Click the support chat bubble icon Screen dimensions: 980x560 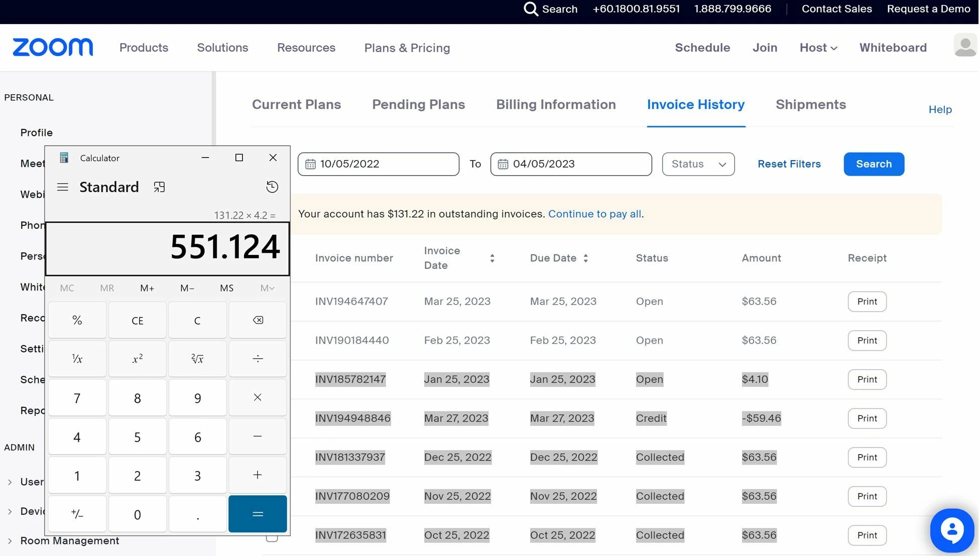[952, 530]
